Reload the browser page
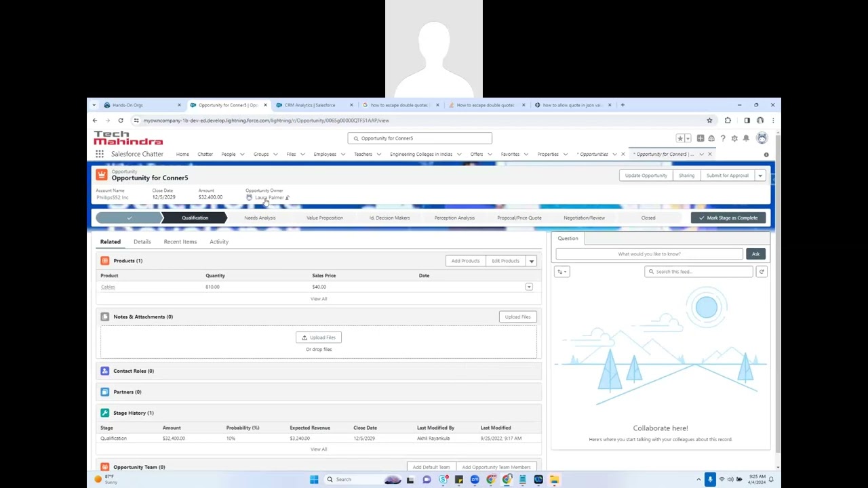 pyautogui.click(x=121, y=121)
